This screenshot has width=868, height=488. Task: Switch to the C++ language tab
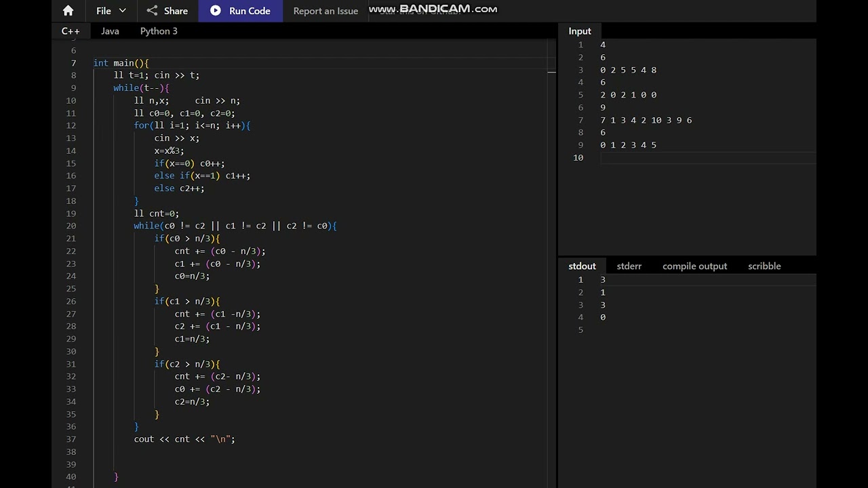[x=71, y=31]
